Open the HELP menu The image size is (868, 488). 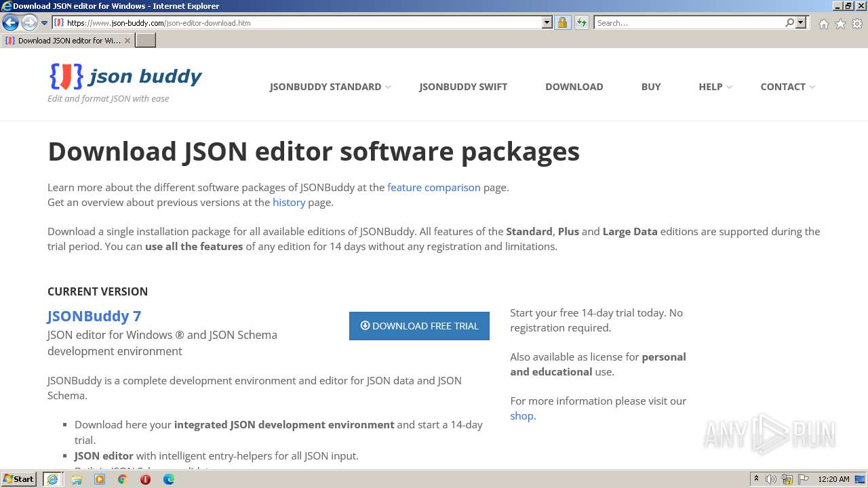pos(710,87)
